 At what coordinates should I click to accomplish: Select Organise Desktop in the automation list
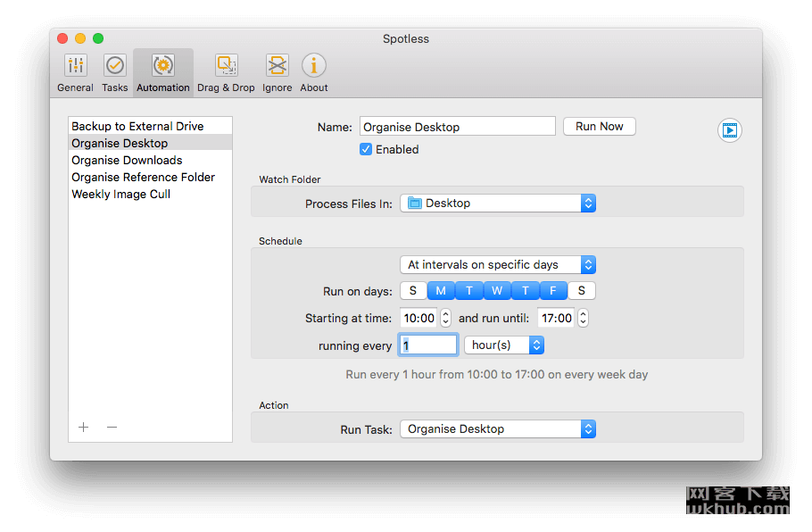pyautogui.click(x=150, y=143)
